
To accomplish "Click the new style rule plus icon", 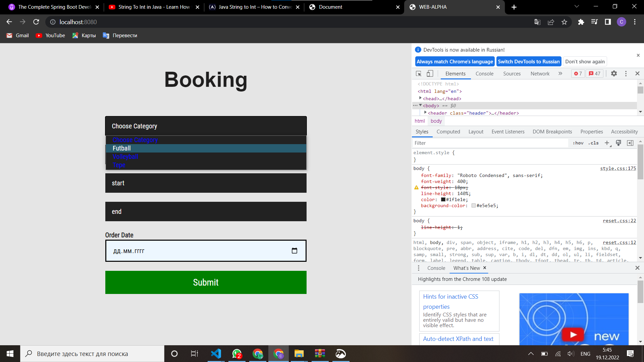I will (x=607, y=143).
